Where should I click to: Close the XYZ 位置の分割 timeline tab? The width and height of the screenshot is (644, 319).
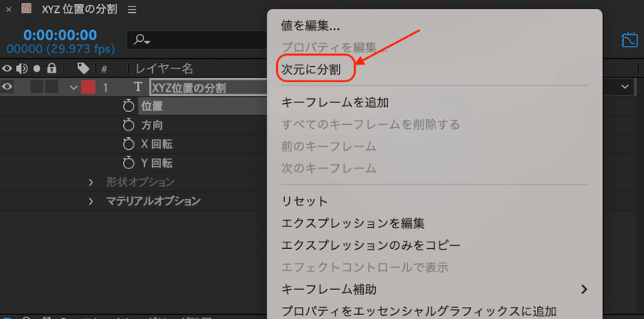9,10
